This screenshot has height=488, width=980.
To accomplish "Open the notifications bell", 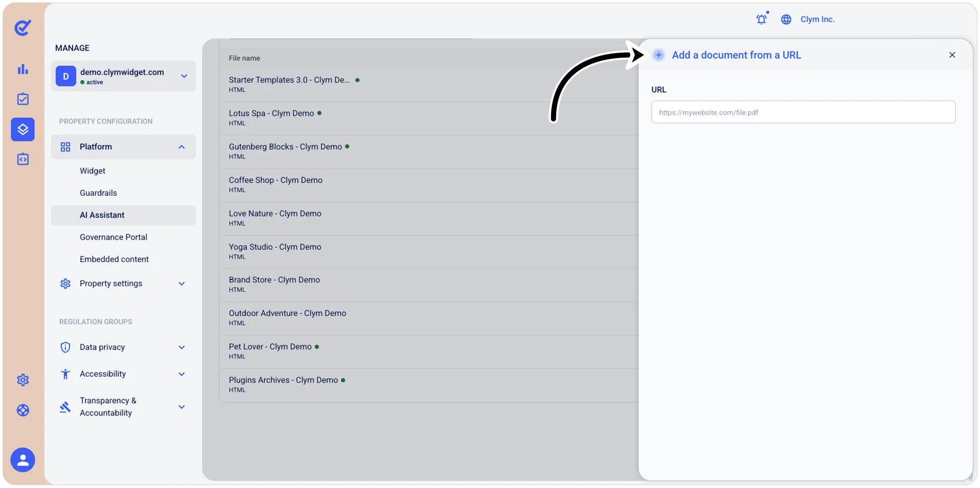I will click(762, 19).
